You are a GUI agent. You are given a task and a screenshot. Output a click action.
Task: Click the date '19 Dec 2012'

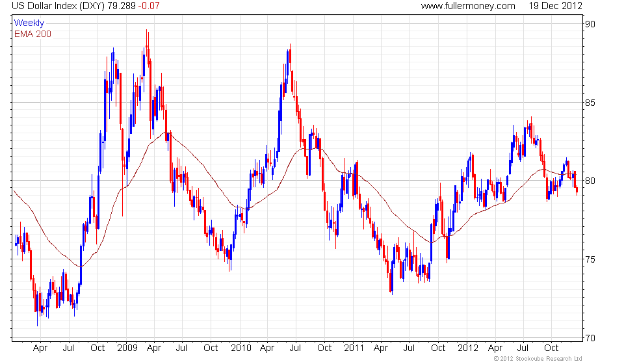[x=555, y=6]
